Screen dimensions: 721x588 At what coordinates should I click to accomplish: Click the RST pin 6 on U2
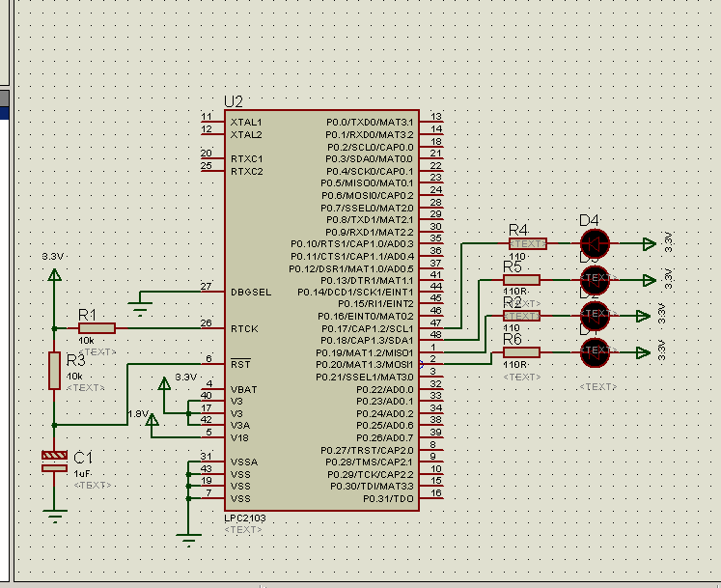click(x=208, y=364)
